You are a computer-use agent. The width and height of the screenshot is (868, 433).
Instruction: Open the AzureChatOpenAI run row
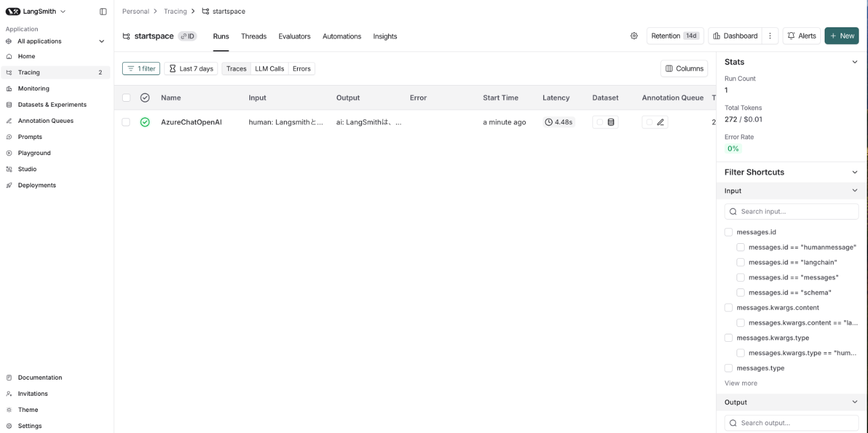click(415, 122)
